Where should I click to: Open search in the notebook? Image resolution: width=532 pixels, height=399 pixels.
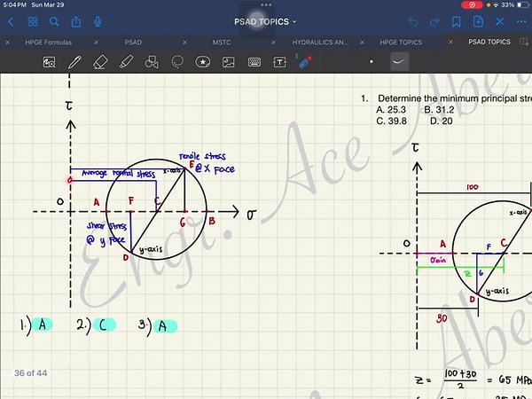[54, 22]
